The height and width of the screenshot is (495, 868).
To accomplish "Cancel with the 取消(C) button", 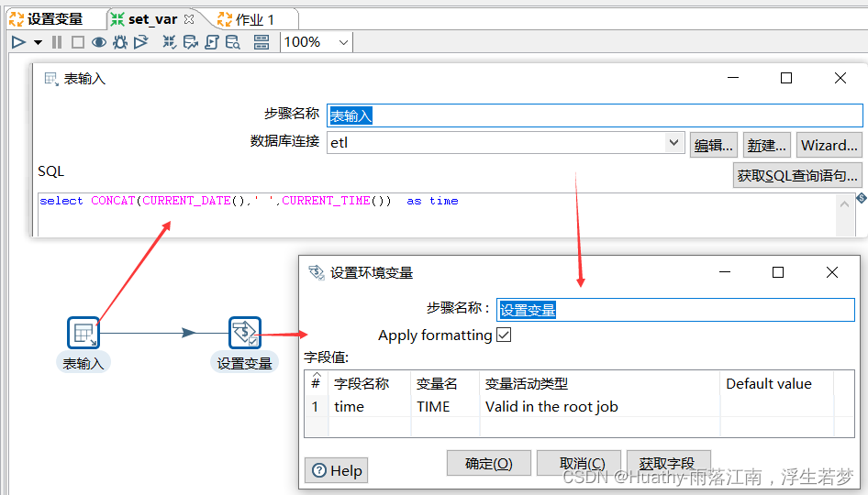I will (579, 463).
